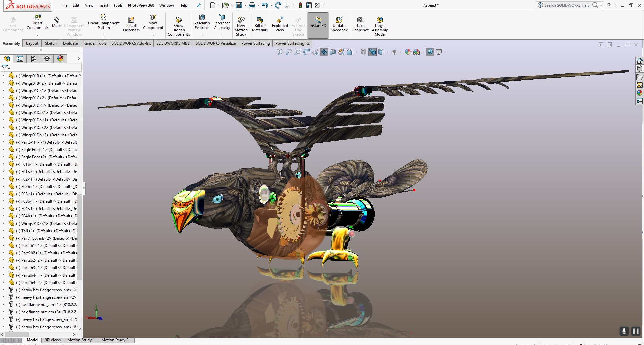Expand the Eagle Foot<1> tree item
This screenshot has height=345, width=644.
click(3, 150)
